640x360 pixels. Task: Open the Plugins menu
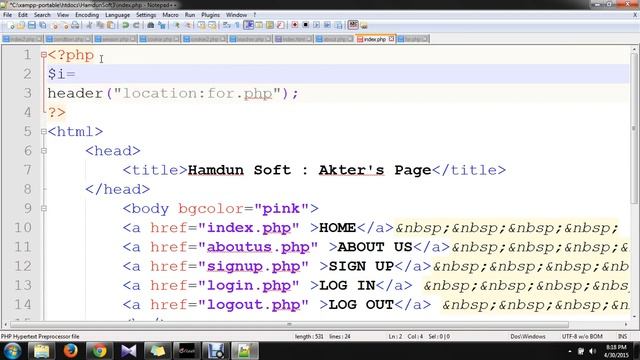pos(210,15)
